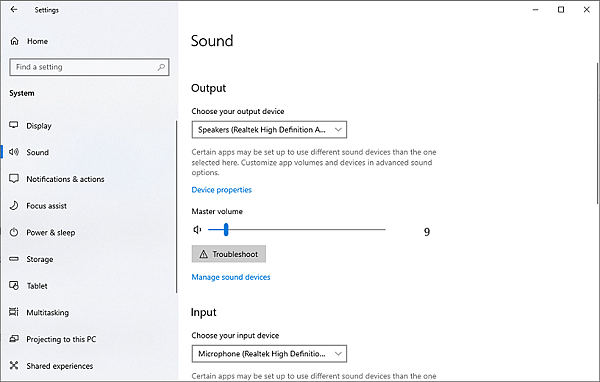
Task: Open the output device Speakers dropdown
Action: pos(269,130)
